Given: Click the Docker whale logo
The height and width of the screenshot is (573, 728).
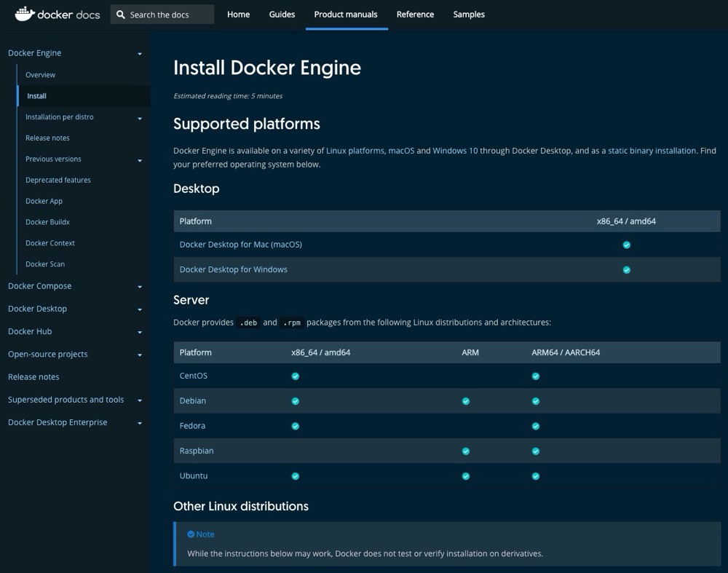Looking at the screenshot, I should pos(25,14).
